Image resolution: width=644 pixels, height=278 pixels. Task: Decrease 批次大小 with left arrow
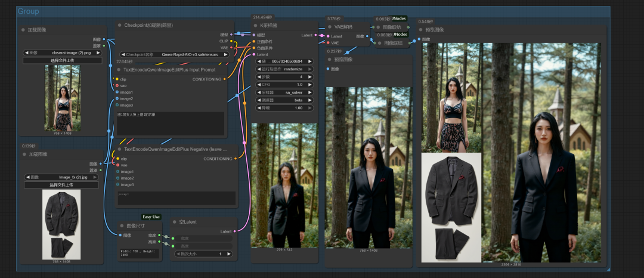point(178,254)
